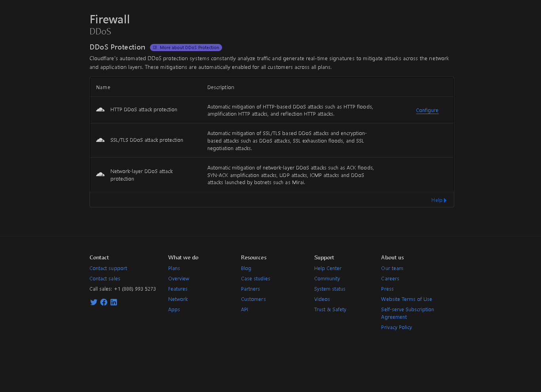Screen dimensions: 541x392
Task: Open Help Center under Support
Action: [328, 268]
